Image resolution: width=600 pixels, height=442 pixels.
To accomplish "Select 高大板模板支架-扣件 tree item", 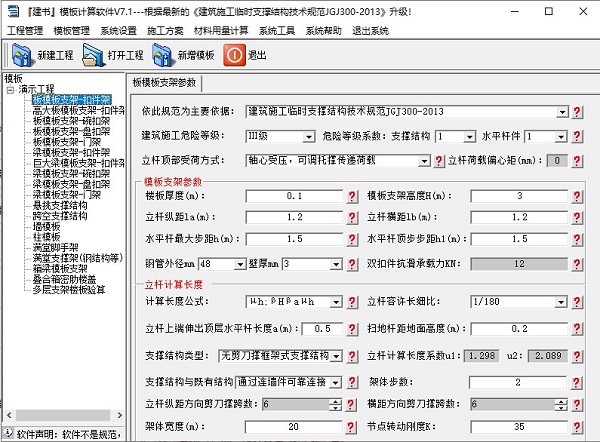I will click(78, 111).
